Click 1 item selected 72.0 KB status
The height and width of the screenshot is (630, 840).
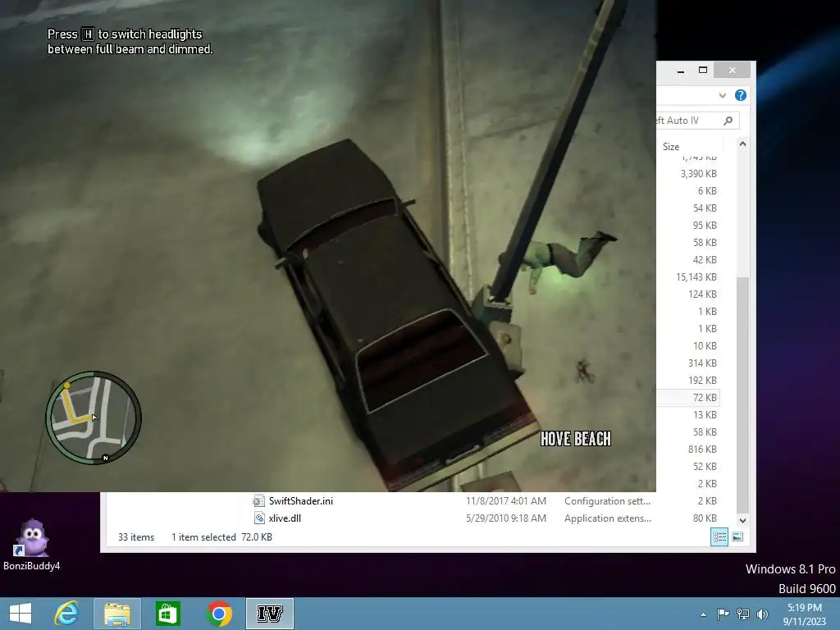[x=221, y=536]
